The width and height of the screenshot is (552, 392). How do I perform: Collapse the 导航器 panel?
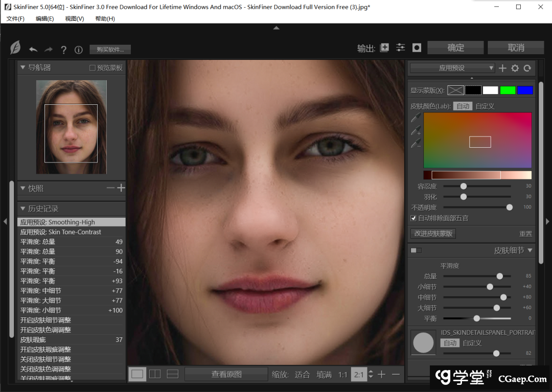point(23,67)
